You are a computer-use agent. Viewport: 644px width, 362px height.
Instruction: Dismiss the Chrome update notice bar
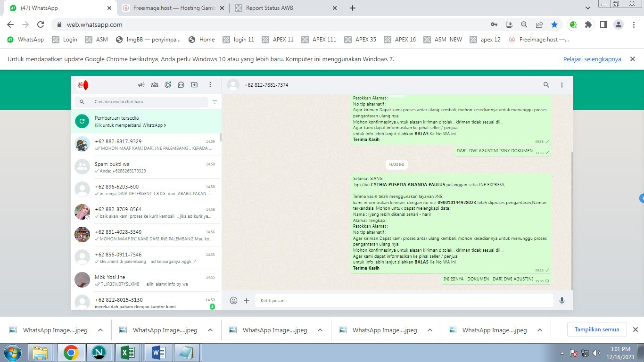click(633, 59)
